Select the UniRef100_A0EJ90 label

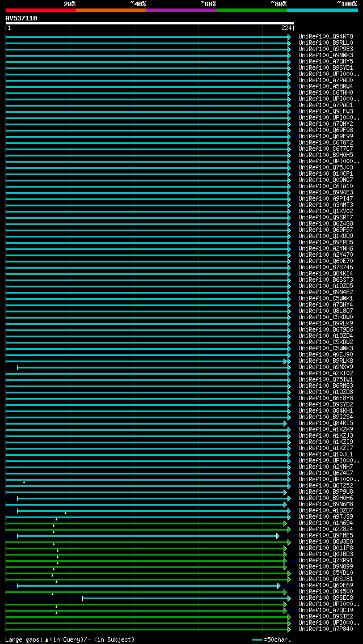[326, 354]
